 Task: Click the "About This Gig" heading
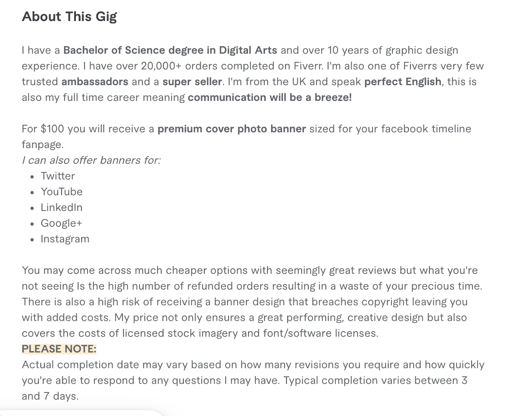click(69, 17)
